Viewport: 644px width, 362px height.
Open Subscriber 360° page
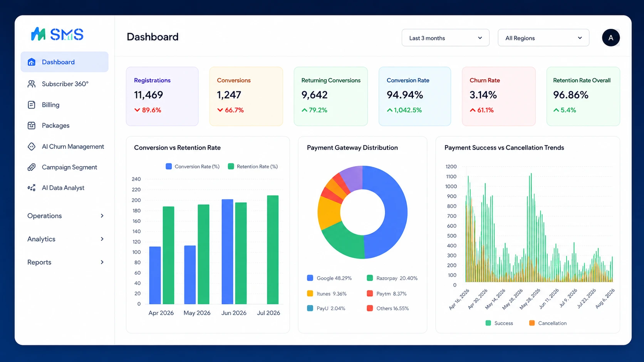point(64,84)
